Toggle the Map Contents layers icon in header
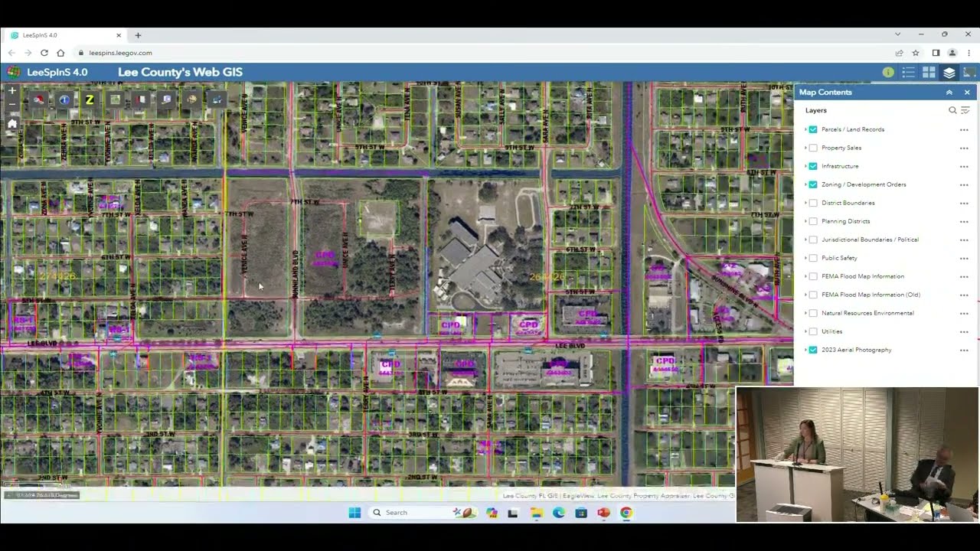Viewport: 980px width, 551px height. pos(949,73)
